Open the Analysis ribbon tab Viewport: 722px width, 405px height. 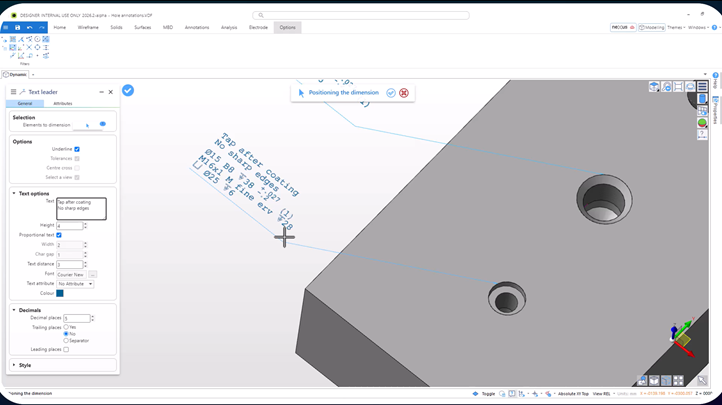(x=229, y=28)
